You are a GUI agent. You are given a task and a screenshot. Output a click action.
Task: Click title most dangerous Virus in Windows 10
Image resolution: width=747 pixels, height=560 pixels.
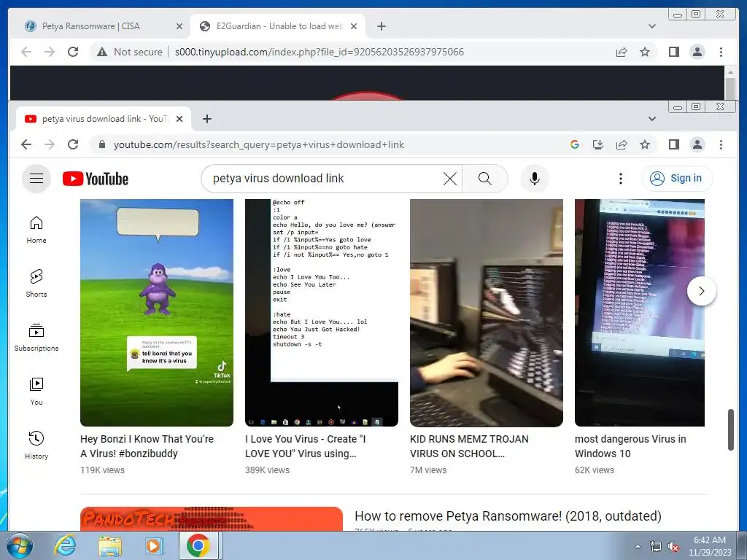[x=630, y=446]
